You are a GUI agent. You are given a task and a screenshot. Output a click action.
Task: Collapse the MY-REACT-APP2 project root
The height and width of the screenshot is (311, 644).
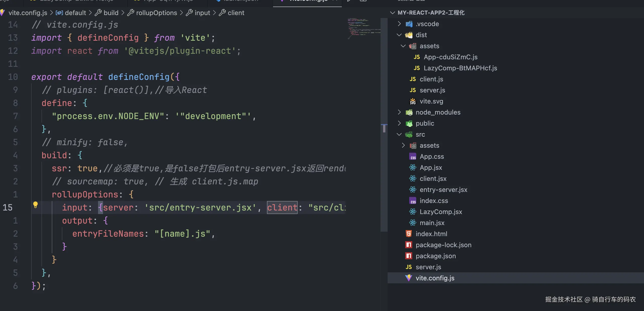392,13
